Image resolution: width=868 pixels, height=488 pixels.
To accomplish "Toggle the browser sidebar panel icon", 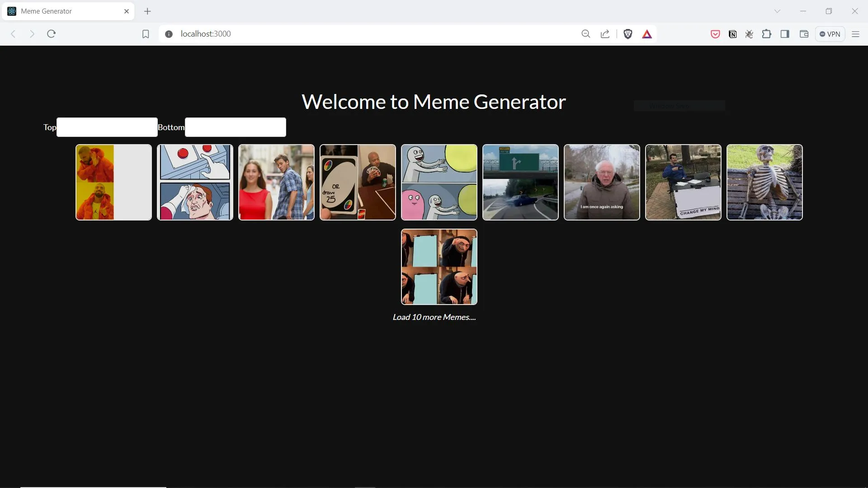I will (785, 34).
